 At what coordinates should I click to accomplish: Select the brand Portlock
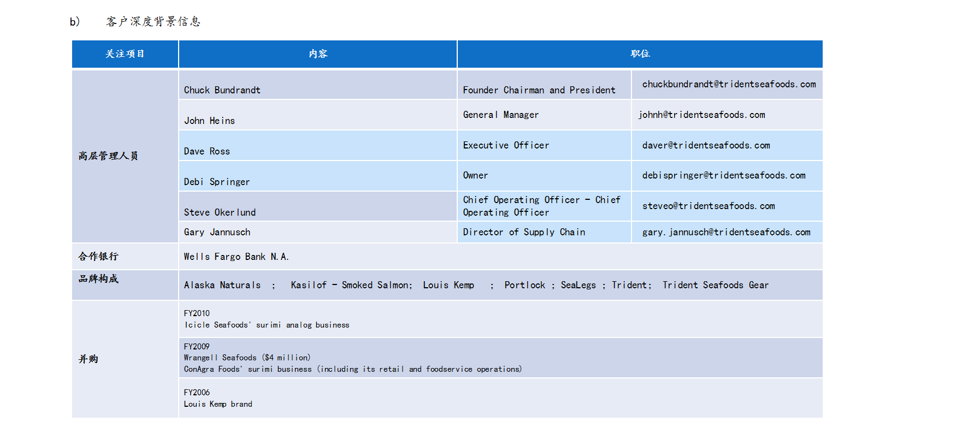[x=524, y=285]
